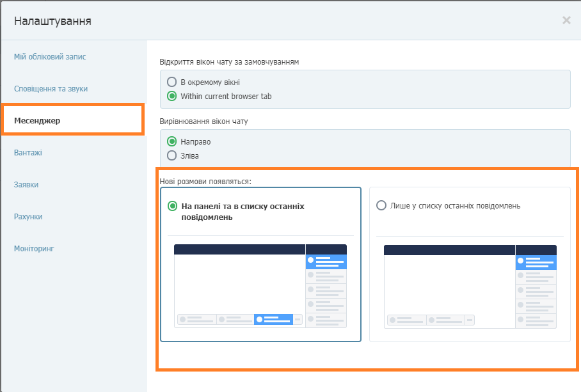This screenshot has height=392, width=581.
Task: Open the Заявки settings section
Action: click(x=26, y=185)
